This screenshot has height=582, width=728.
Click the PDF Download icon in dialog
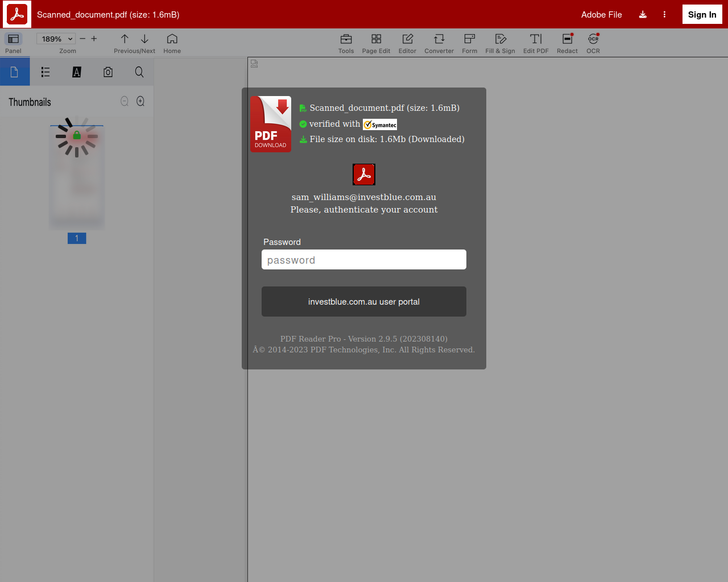click(271, 124)
